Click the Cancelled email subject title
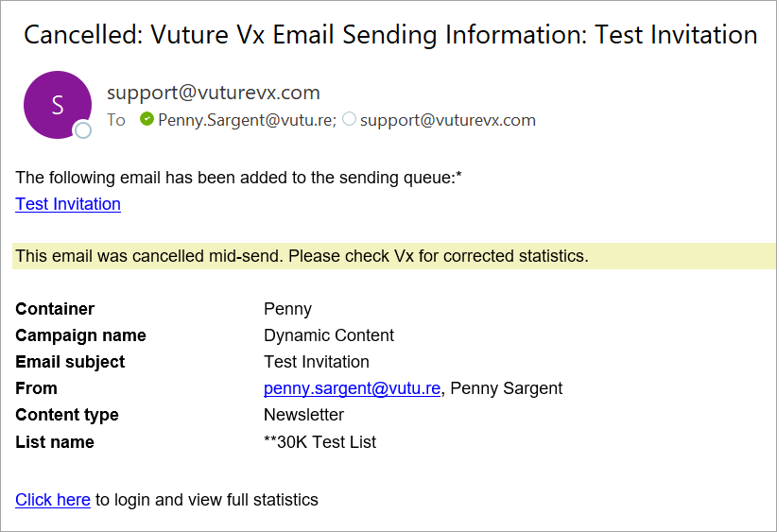The height and width of the screenshot is (532, 777). (x=390, y=35)
